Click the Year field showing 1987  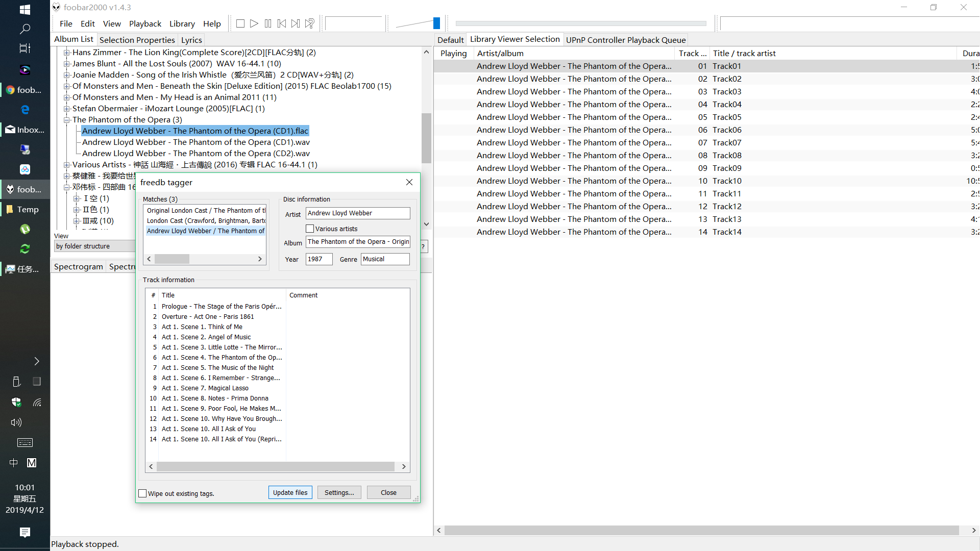319,259
